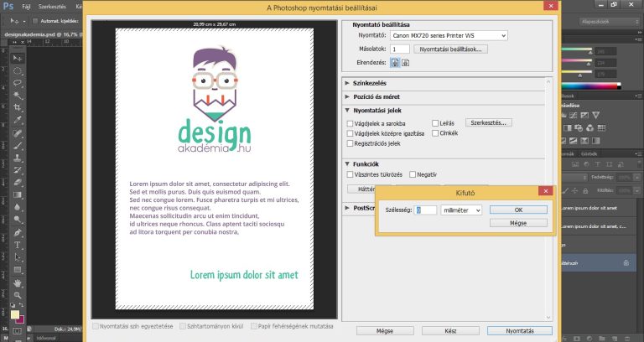Tick the Leírás checkbox

435,123
